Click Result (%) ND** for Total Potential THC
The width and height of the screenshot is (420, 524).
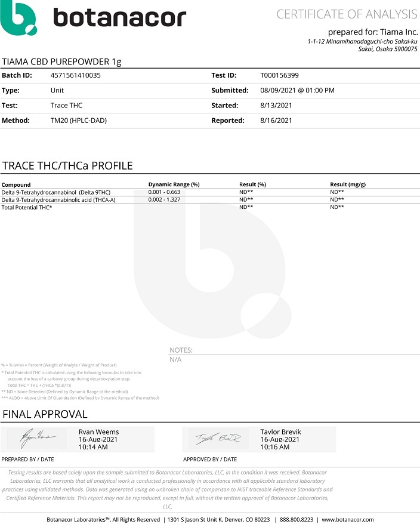coord(246,207)
